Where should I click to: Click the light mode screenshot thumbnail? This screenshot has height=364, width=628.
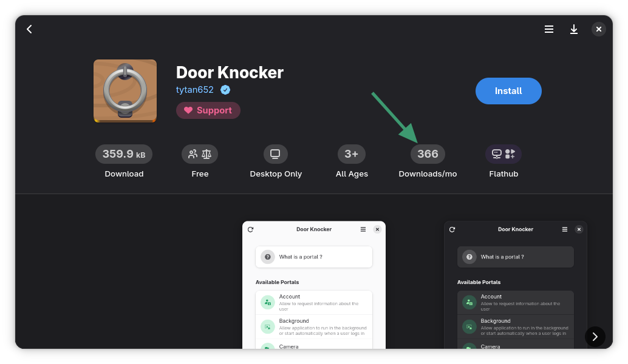[x=313, y=285]
